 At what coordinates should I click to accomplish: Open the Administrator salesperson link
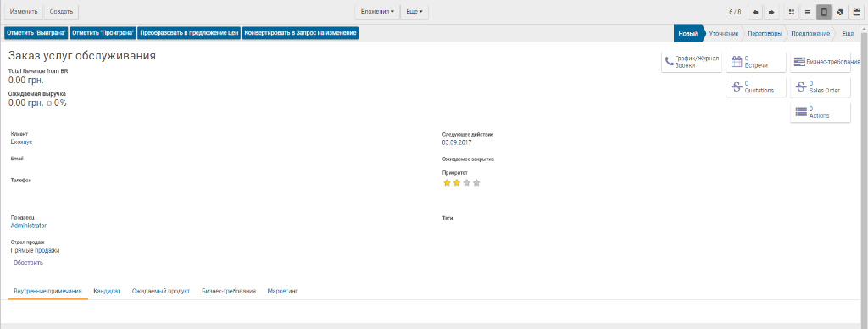[x=29, y=226]
